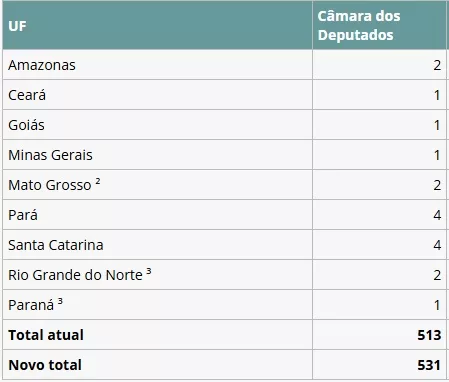
Task: Select the Minas Gerais row label
Action: 50,155
